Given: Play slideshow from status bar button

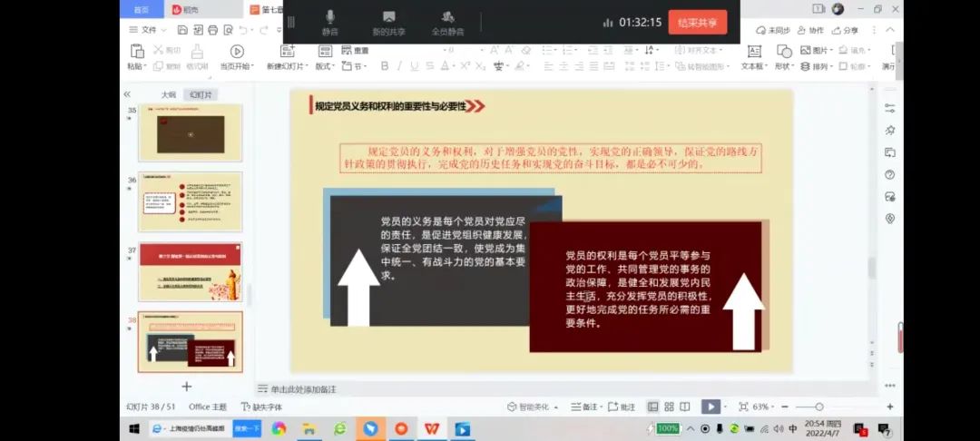Looking at the screenshot, I should [710, 407].
